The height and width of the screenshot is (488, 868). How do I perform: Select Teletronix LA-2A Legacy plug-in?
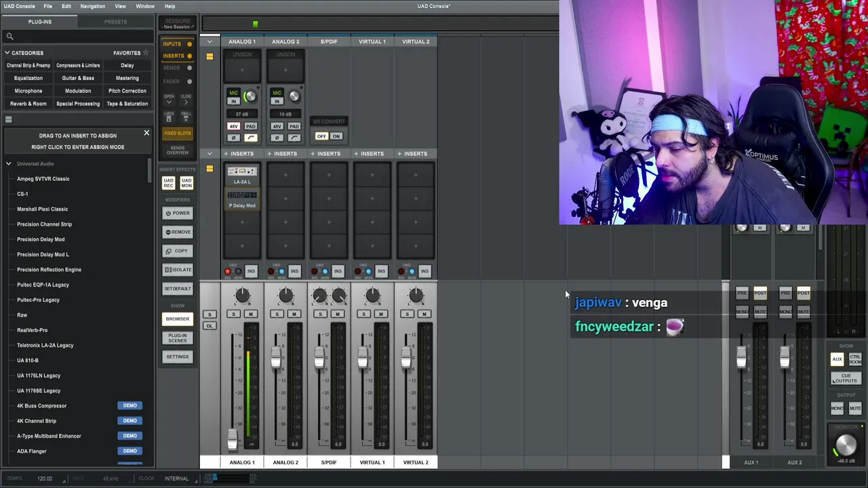point(45,345)
